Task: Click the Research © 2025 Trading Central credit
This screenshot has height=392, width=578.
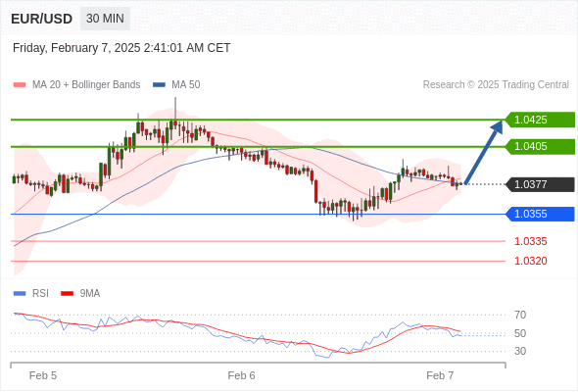Action: (496, 85)
